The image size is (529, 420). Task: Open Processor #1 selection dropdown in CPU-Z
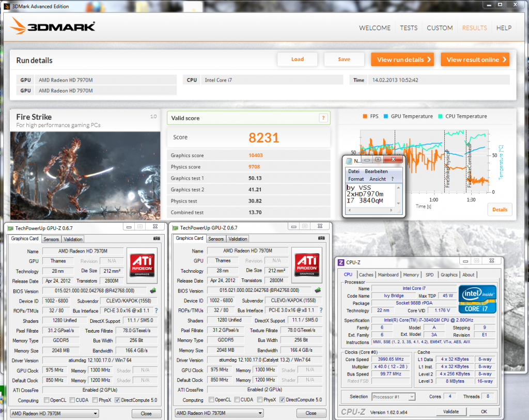(393, 397)
